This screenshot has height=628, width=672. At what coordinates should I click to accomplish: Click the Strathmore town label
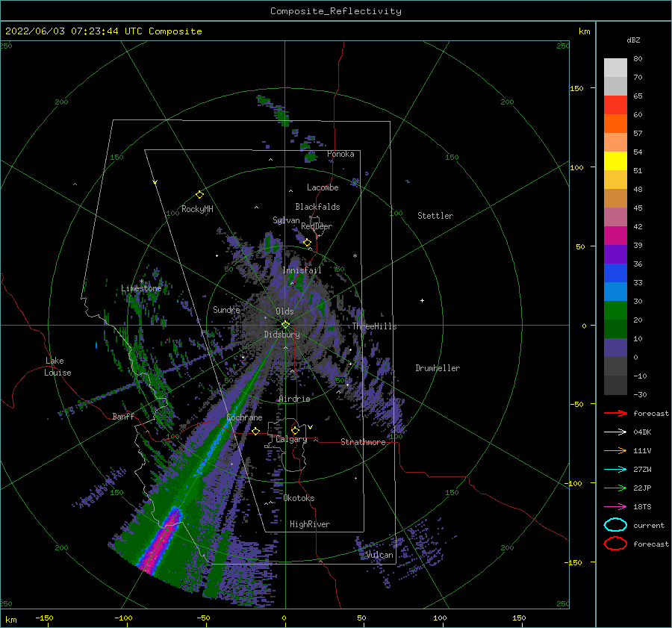click(x=363, y=442)
